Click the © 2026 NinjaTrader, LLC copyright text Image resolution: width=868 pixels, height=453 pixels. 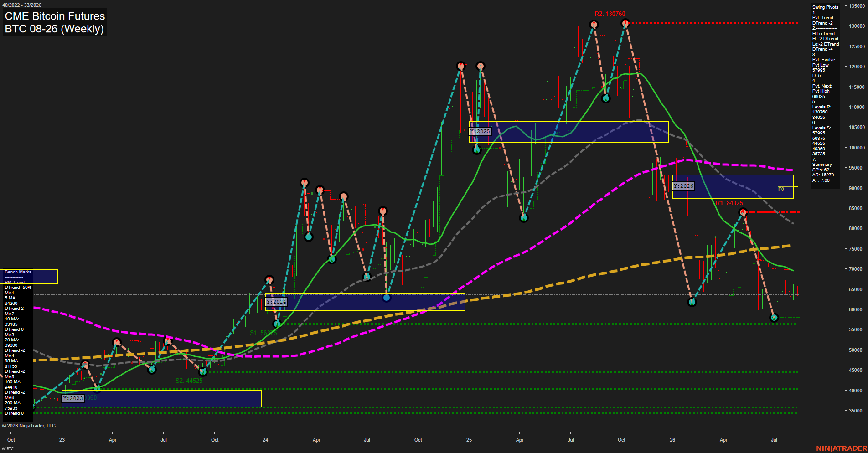pos(29,426)
